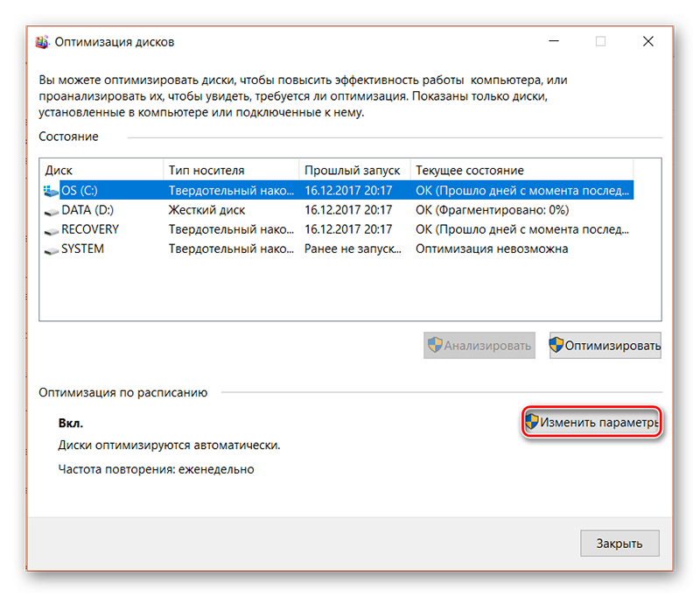This screenshot has width=700, height=597.
Task: Open Изменить параметры schedule settings
Action: [591, 422]
